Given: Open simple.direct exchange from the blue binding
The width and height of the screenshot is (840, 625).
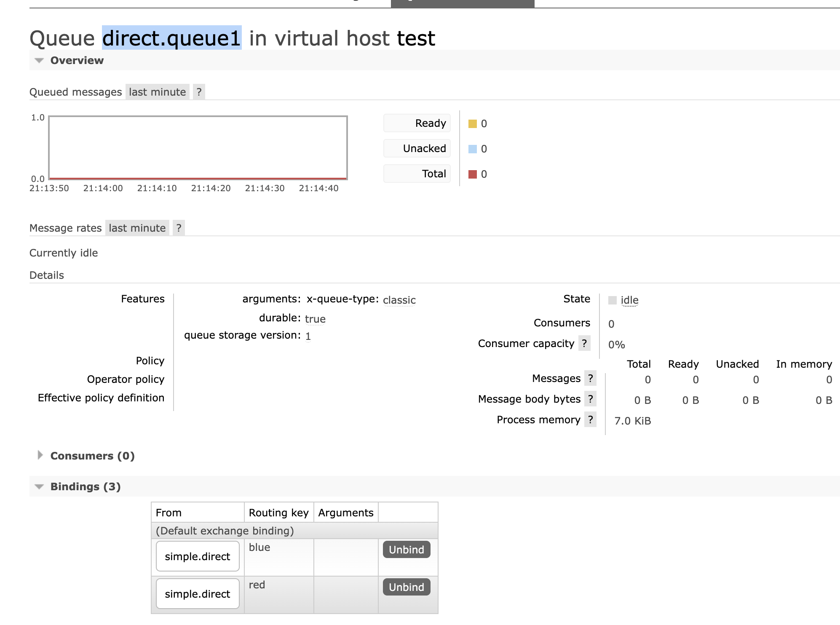Looking at the screenshot, I should point(197,556).
